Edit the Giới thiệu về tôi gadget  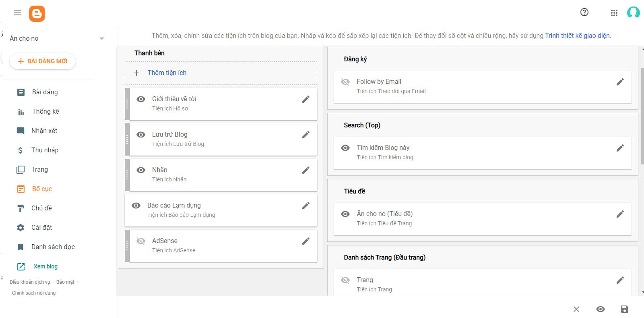306,99
